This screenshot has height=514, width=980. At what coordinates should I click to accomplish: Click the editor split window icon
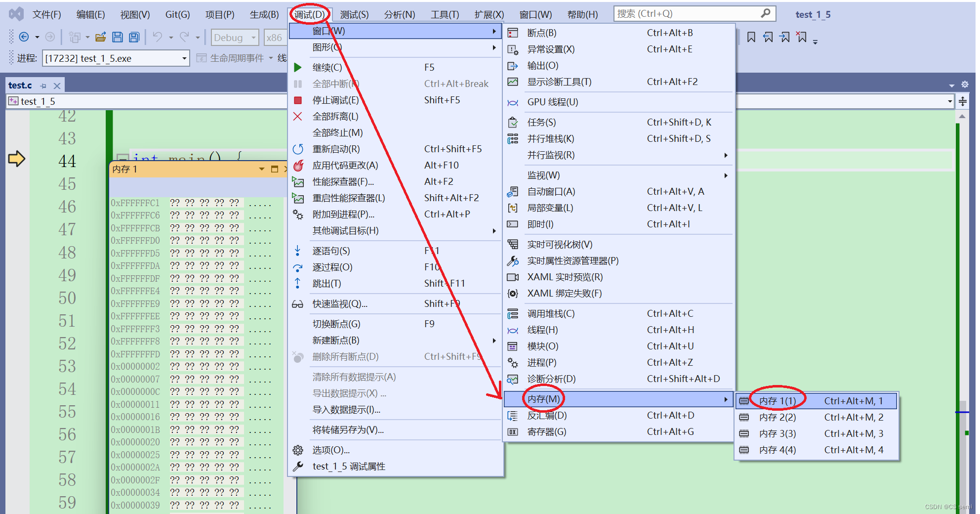(x=962, y=102)
